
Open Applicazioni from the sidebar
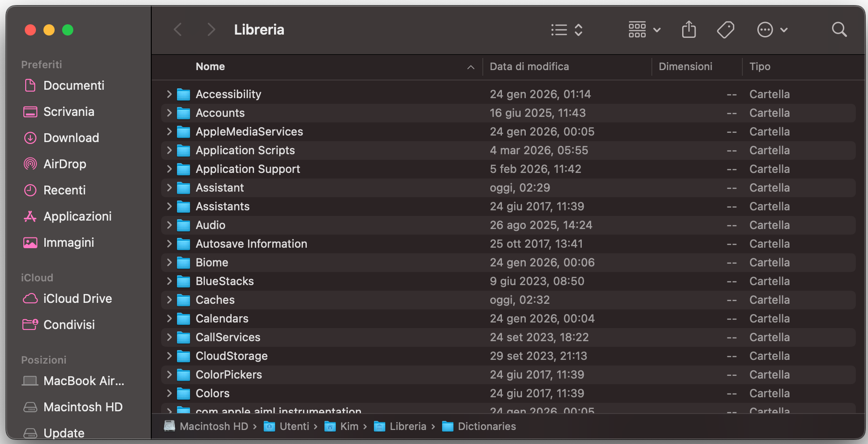(x=78, y=216)
